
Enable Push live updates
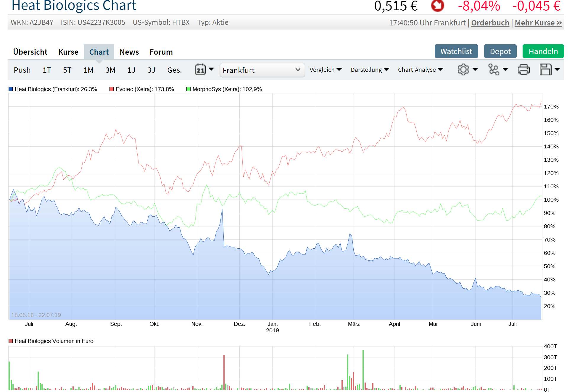pyautogui.click(x=22, y=70)
